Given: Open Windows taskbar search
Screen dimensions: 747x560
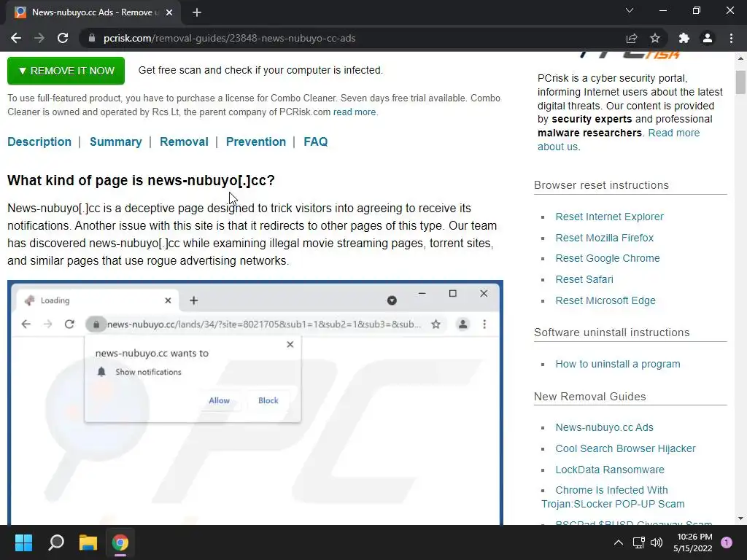Looking at the screenshot, I should [x=56, y=542].
